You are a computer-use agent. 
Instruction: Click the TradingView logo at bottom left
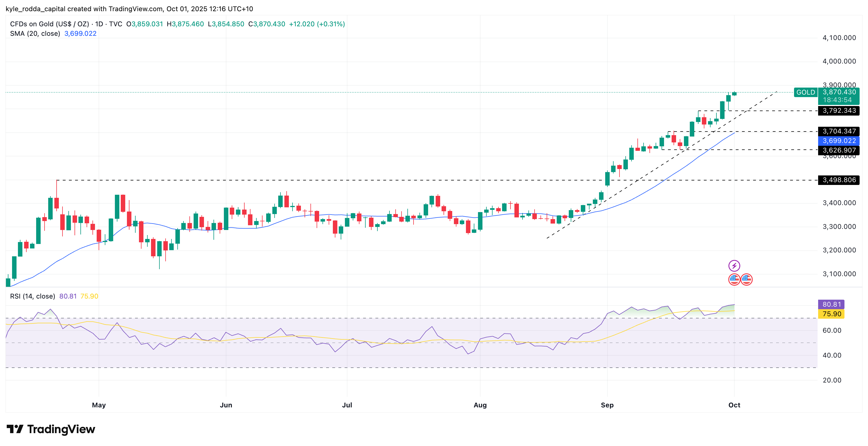(51, 429)
